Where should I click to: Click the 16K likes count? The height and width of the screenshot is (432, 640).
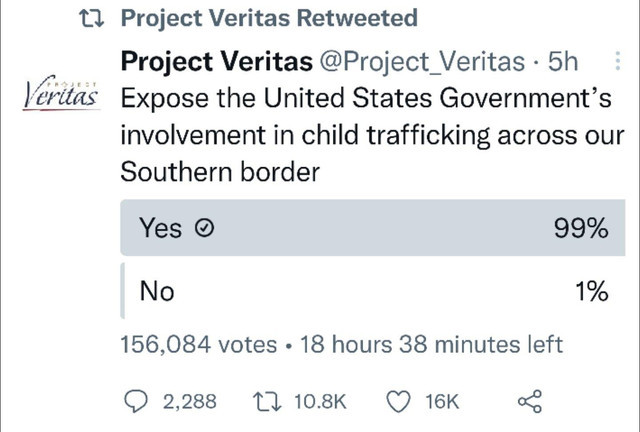click(x=442, y=402)
